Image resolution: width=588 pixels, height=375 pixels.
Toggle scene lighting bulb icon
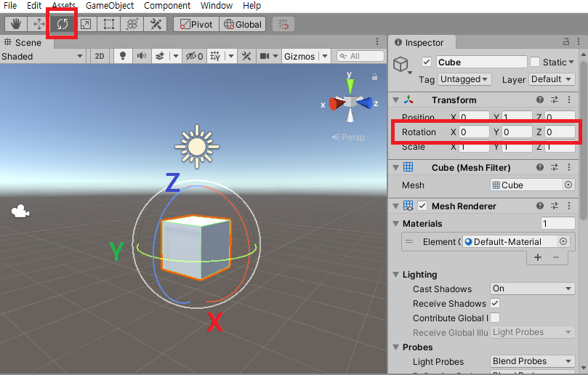122,56
